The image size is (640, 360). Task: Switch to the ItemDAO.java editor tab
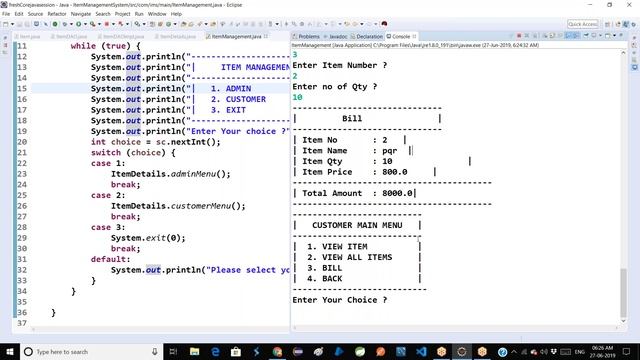coord(70,36)
